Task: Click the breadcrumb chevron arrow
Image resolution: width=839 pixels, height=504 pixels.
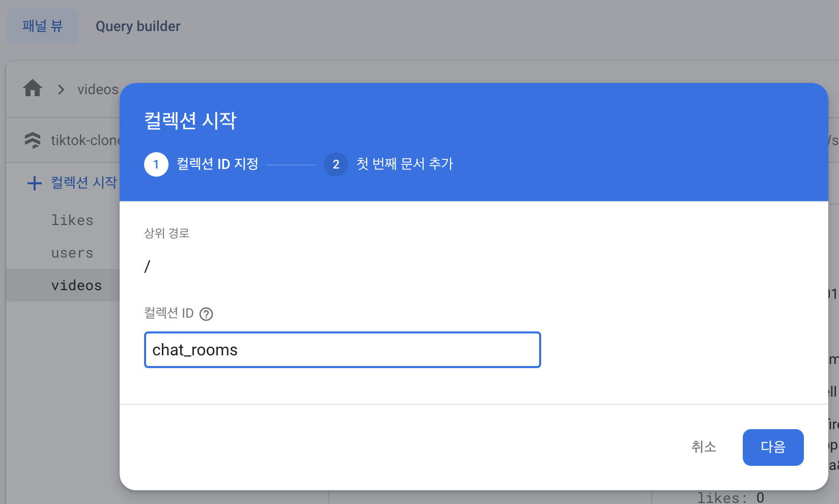Action: [62, 90]
